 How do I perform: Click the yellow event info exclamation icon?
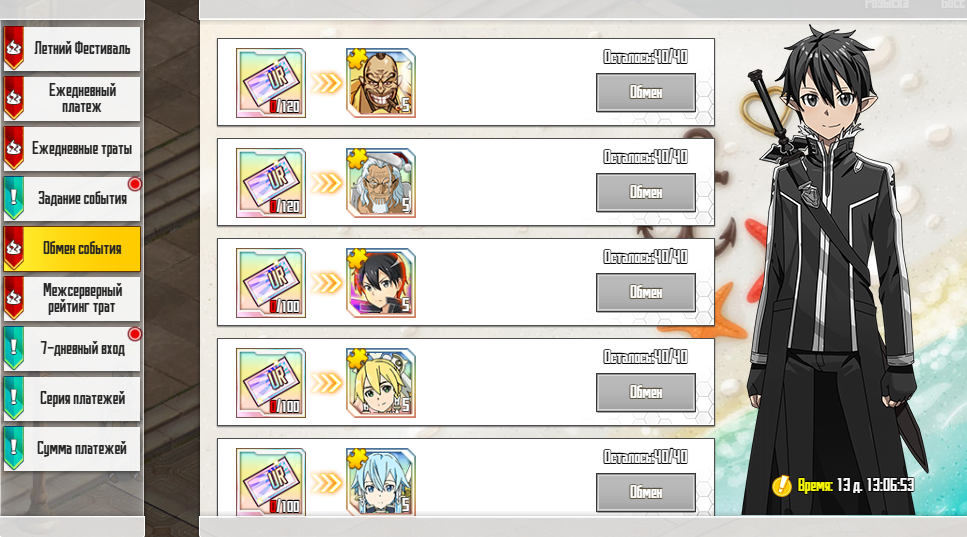[781, 485]
